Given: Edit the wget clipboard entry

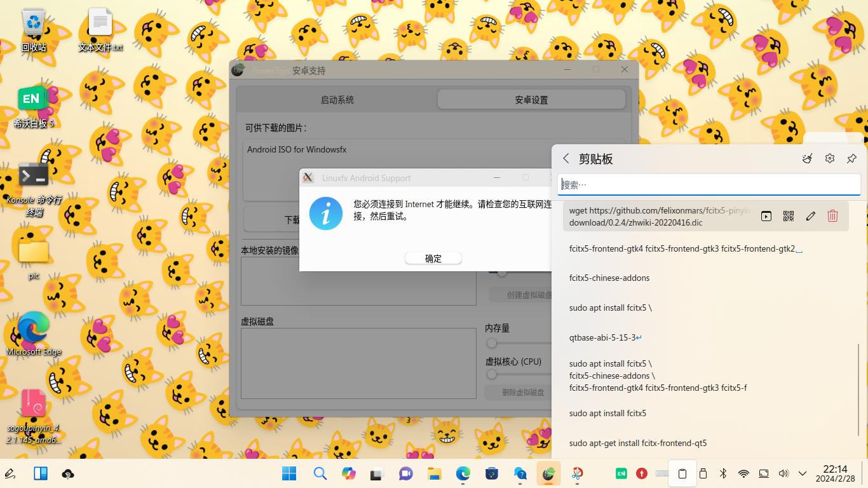Looking at the screenshot, I should click(810, 216).
